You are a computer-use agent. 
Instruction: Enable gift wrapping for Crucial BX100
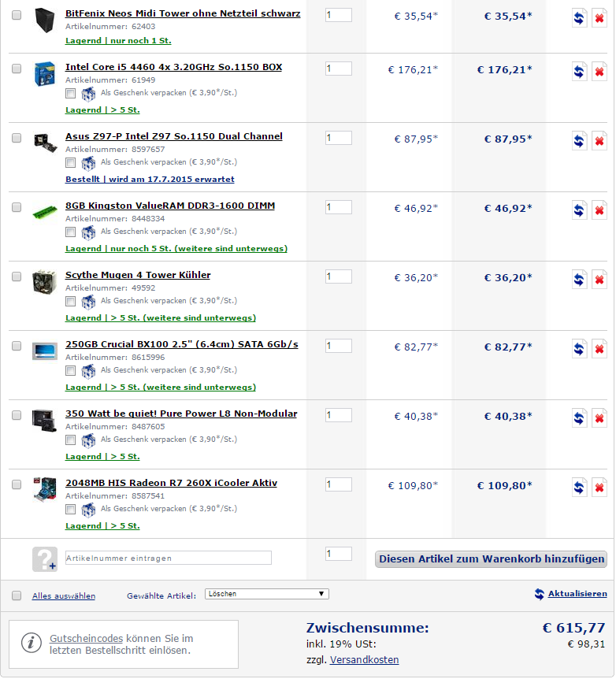pos(71,371)
